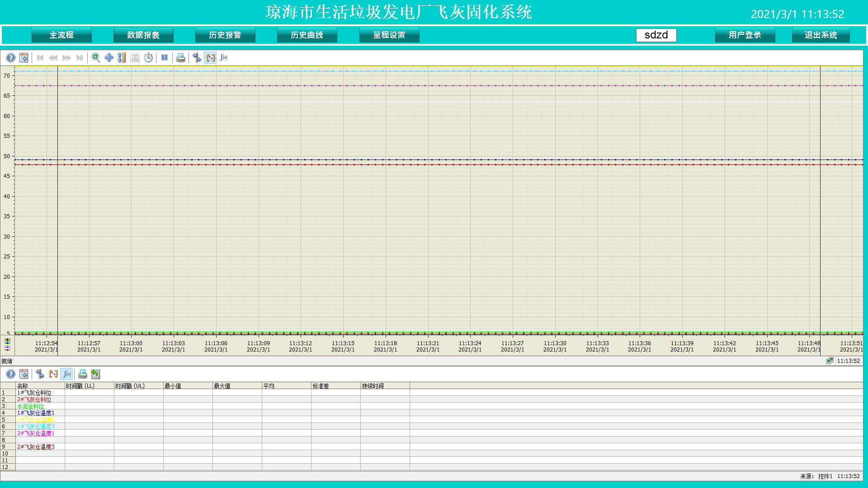Open the 历史报警 alarm history page
868x488 pixels.
pos(225,35)
